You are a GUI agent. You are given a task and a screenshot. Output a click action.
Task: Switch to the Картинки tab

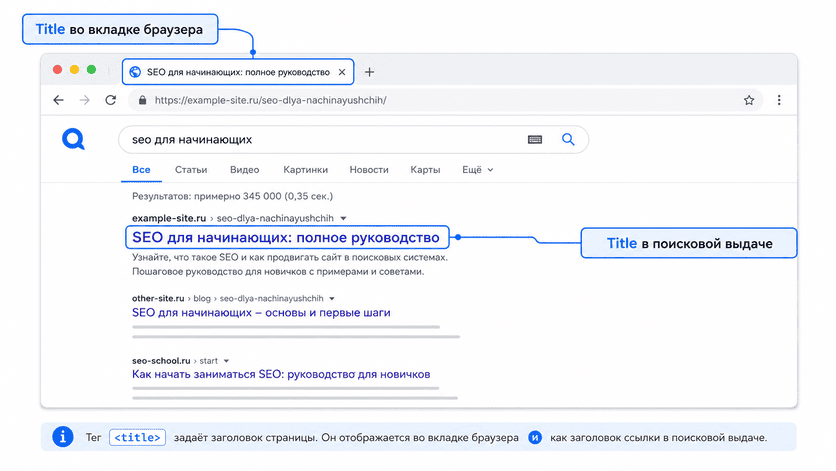click(x=306, y=170)
